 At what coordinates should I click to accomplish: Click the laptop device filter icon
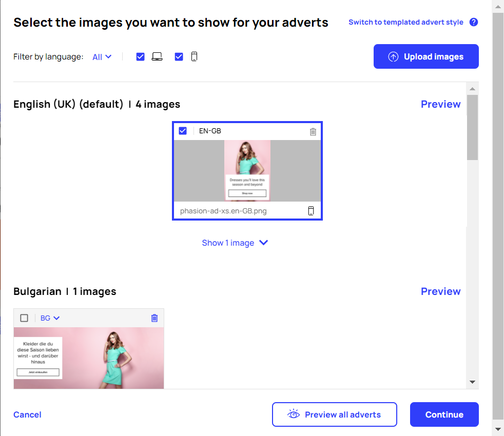click(157, 56)
